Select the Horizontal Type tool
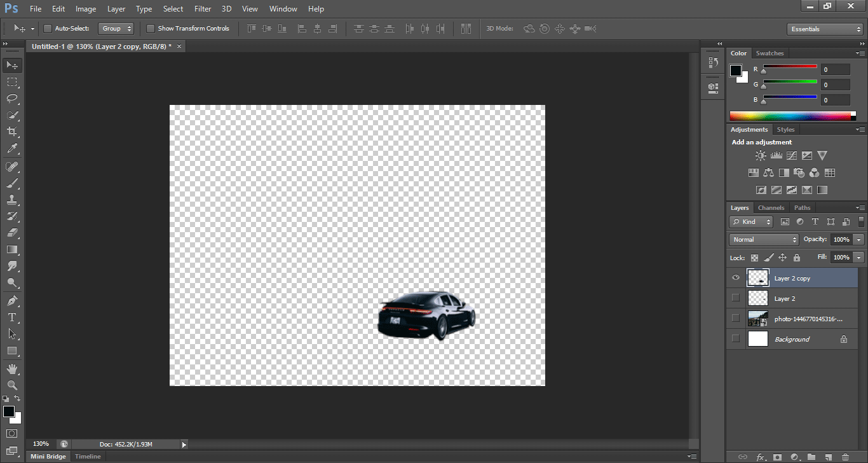This screenshot has height=463, width=868. pyautogui.click(x=11, y=317)
